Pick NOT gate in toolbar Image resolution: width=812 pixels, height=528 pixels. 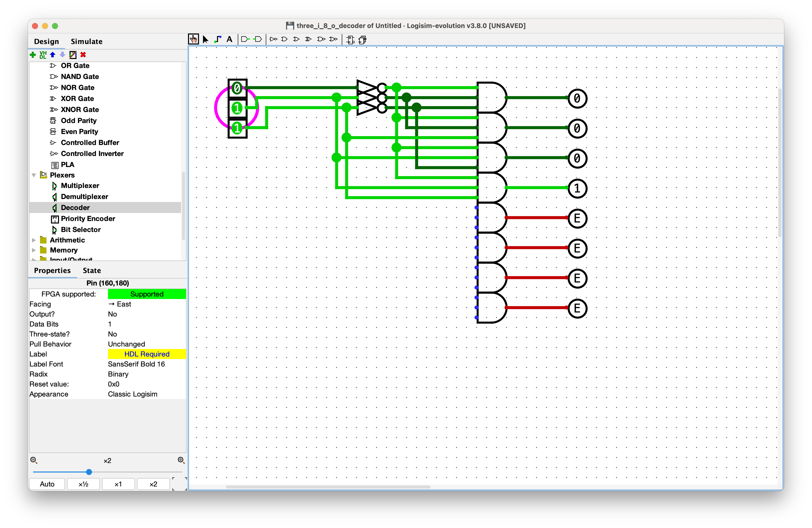pyautogui.click(x=273, y=39)
